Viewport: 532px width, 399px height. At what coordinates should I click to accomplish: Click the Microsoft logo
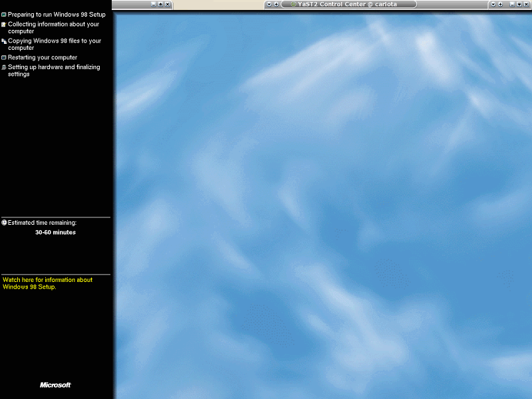tap(55, 385)
